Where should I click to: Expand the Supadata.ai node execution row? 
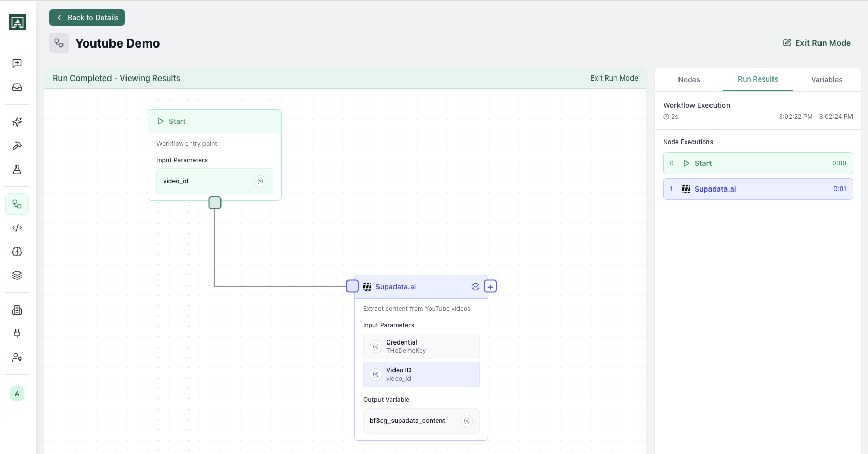click(x=757, y=189)
